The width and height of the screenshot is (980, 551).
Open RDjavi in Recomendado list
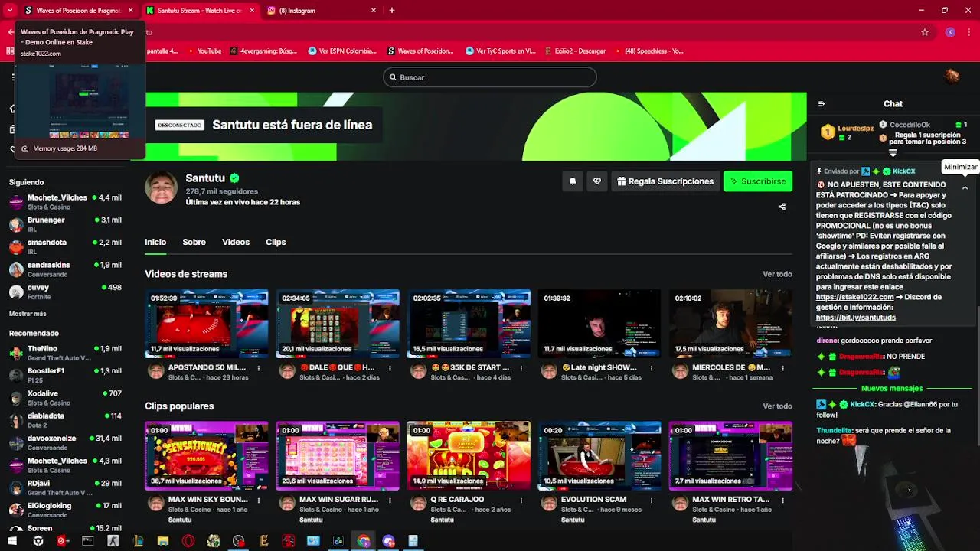65,487
